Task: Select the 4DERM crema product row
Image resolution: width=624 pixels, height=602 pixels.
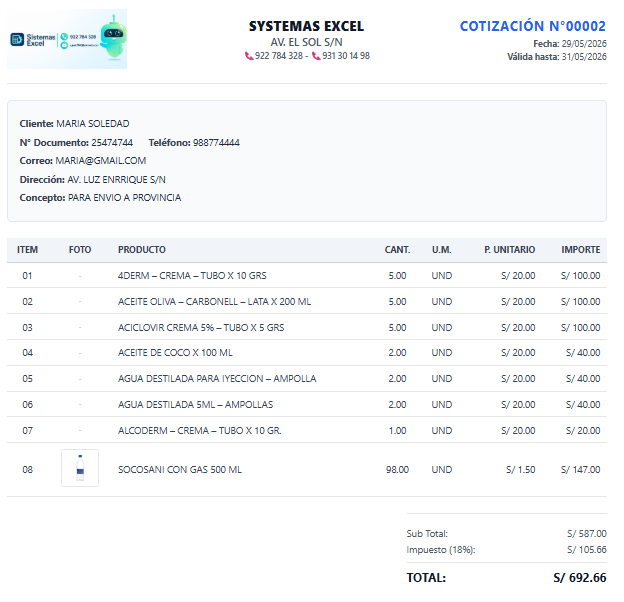Action: (307, 275)
